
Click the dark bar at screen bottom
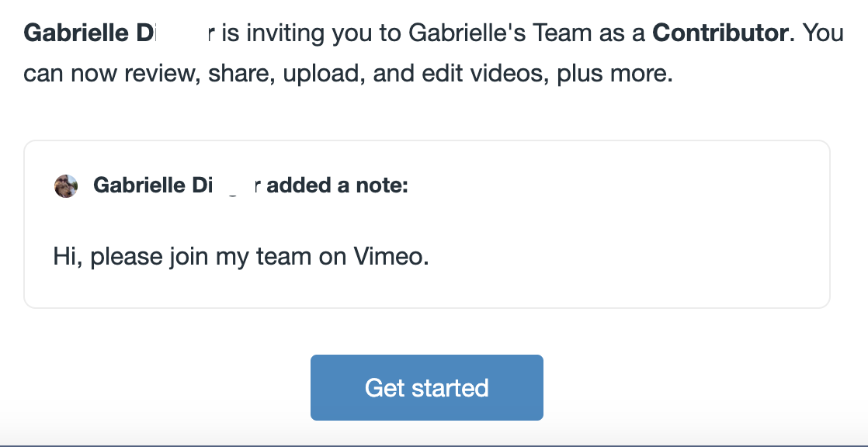tap(434, 444)
